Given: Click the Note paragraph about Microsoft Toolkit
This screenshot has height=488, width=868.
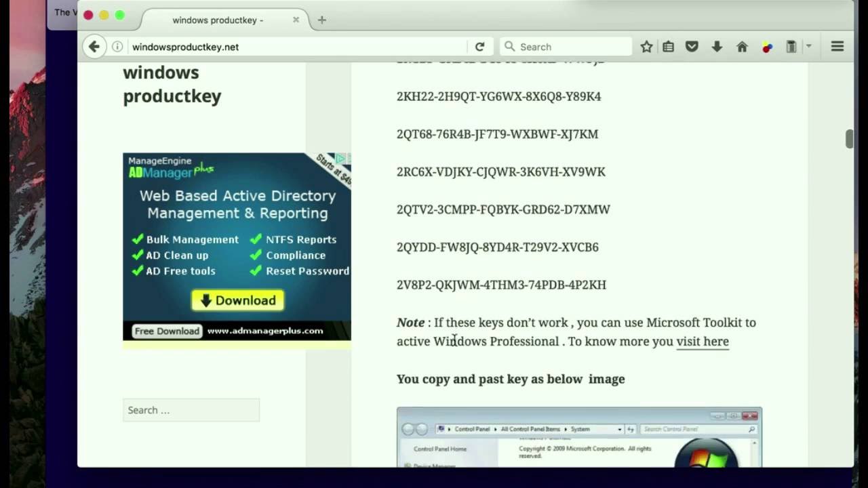Looking at the screenshot, I should coord(576,332).
